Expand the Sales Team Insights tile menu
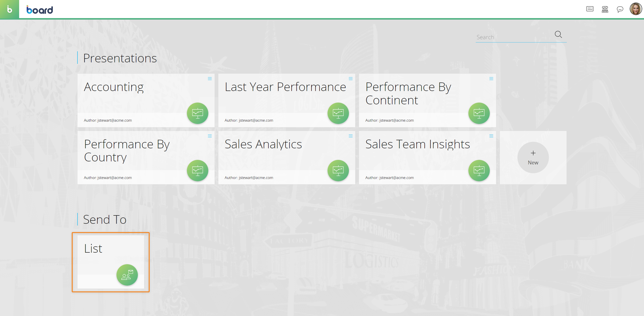The width and height of the screenshot is (644, 316). [x=491, y=136]
